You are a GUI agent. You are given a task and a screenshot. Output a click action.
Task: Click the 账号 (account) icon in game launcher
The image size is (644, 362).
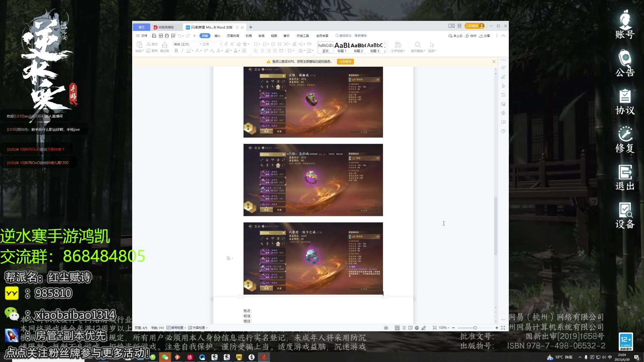tap(625, 24)
